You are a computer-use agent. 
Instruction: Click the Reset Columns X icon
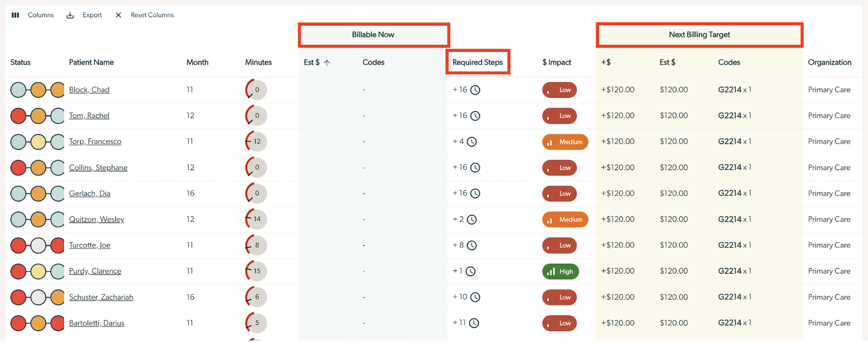118,15
